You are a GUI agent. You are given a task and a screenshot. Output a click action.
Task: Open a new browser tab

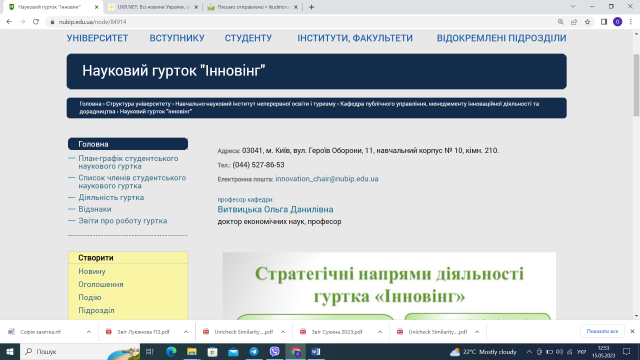coord(311,7)
